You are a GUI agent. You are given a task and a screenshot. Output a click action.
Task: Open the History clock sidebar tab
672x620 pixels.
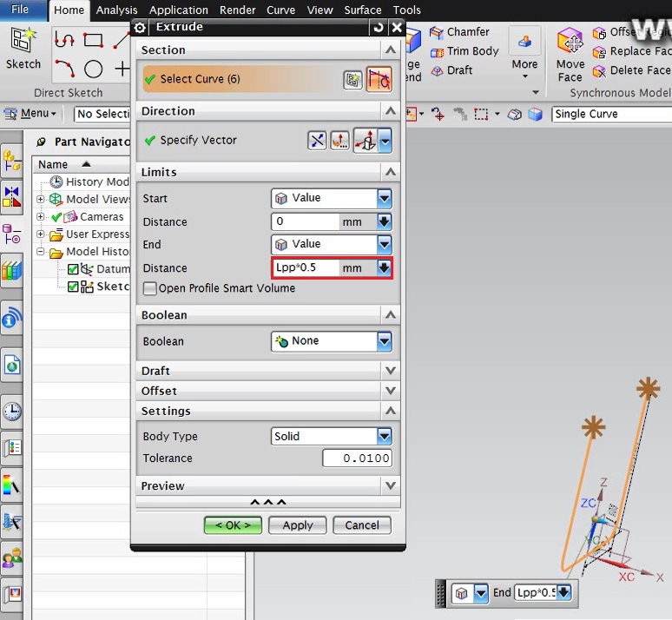11,412
